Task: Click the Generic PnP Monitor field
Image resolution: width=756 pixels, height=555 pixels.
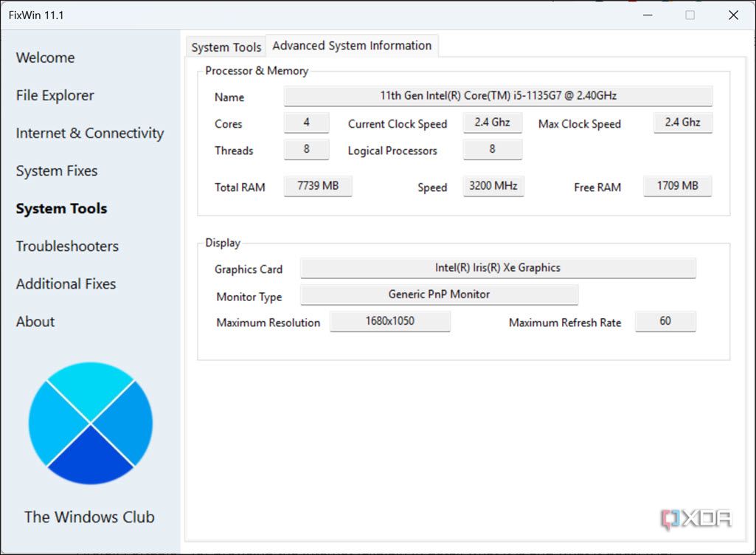Action: click(x=440, y=294)
